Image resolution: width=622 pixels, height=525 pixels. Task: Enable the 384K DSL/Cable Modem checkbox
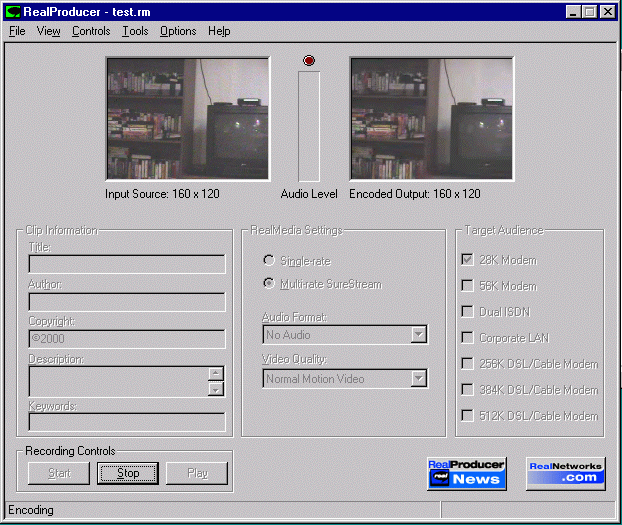coord(467,390)
